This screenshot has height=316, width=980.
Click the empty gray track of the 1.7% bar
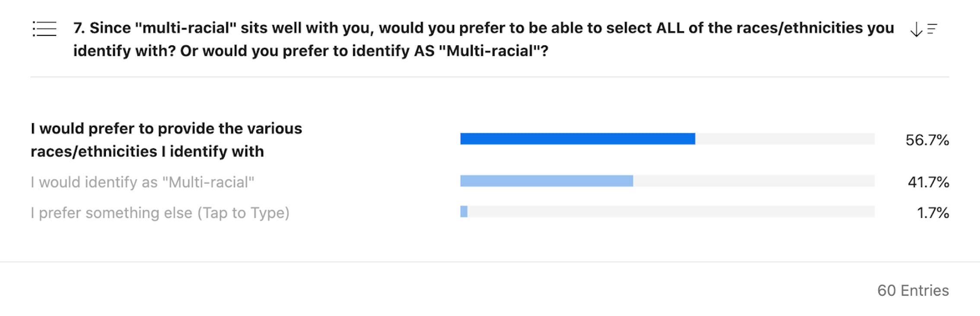(x=671, y=211)
